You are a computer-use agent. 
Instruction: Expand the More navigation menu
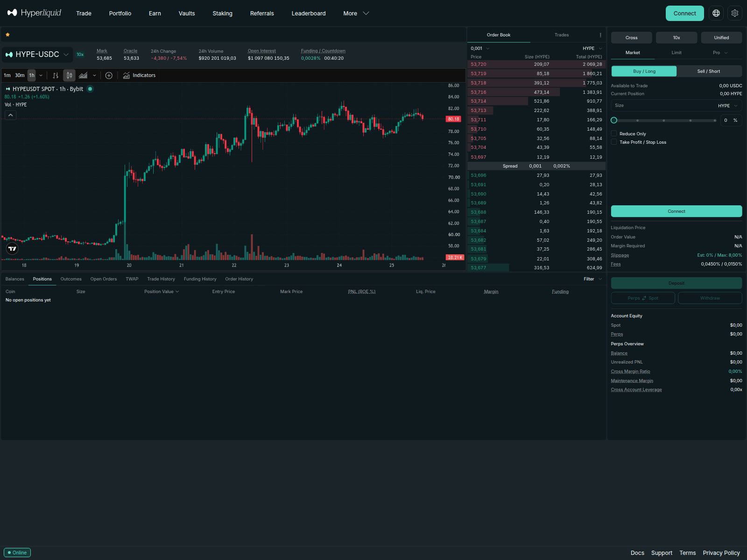pyautogui.click(x=356, y=13)
